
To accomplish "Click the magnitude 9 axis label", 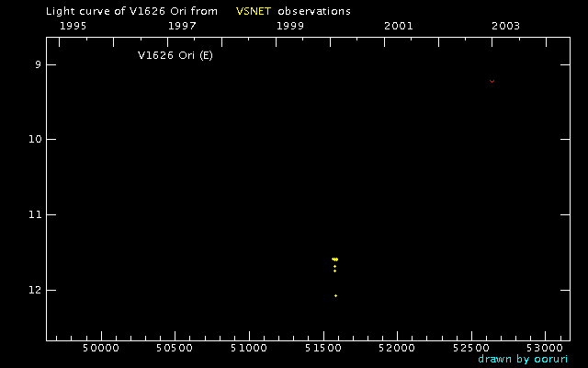I will click(38, 65).
